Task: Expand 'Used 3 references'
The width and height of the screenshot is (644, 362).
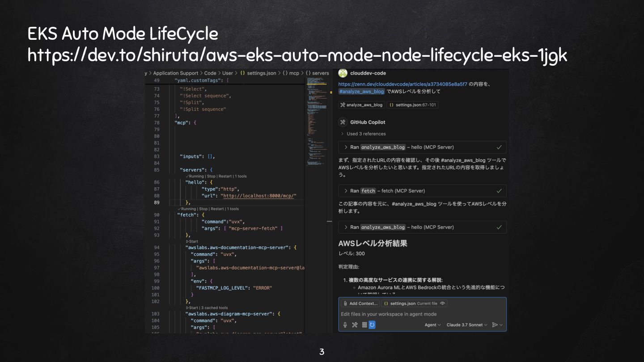Action: tap(363, 134)
